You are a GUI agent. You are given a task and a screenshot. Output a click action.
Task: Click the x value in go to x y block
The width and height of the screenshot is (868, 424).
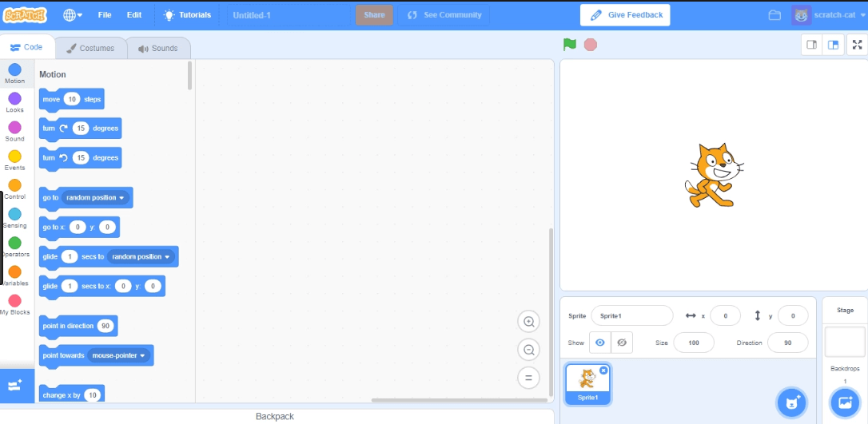coord(78,228)
